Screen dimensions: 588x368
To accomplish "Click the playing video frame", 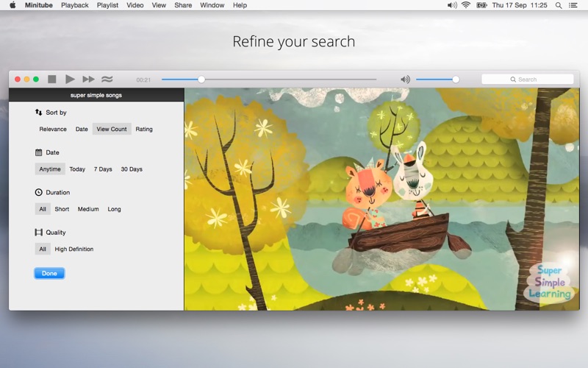I will tap(381, 199).
